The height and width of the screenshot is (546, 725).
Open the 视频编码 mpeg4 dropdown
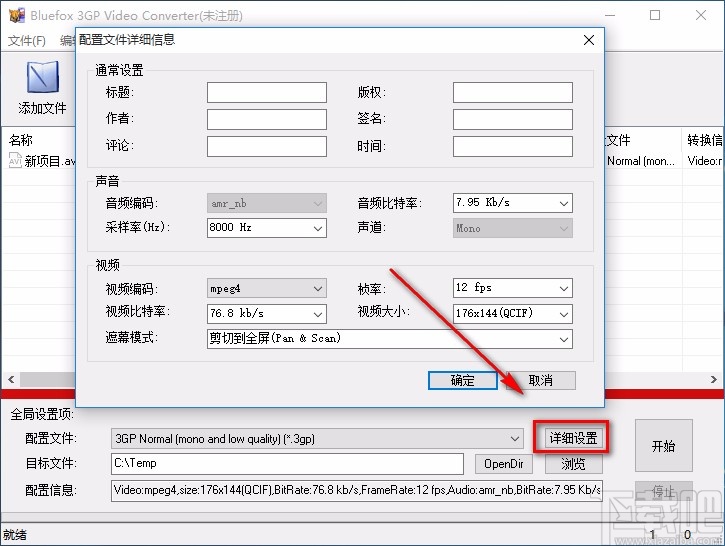(267, 288)
